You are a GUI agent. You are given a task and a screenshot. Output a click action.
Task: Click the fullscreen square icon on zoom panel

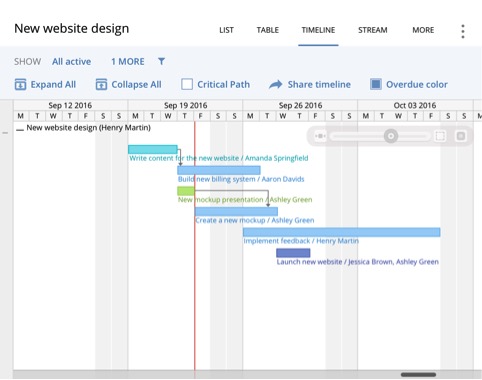point(461,136)
